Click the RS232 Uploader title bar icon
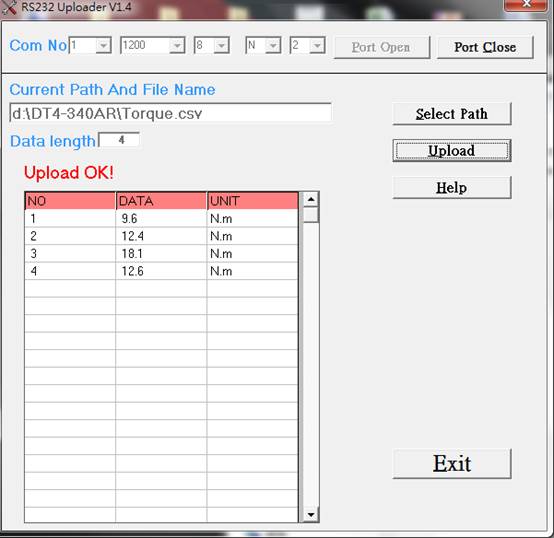 [x=9, y=8]
